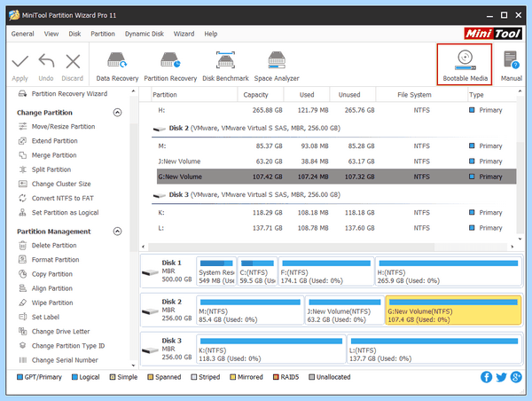Select the M: partition row
Screen dimensions: 532x401
(x=337, y=146)
